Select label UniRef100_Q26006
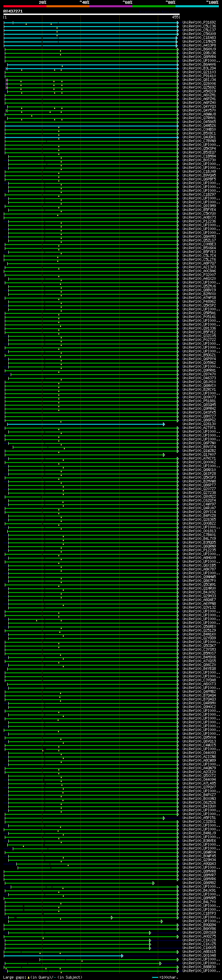Image resolution: width=222 pixels, height=980 pixels. (x=199, y=84)
